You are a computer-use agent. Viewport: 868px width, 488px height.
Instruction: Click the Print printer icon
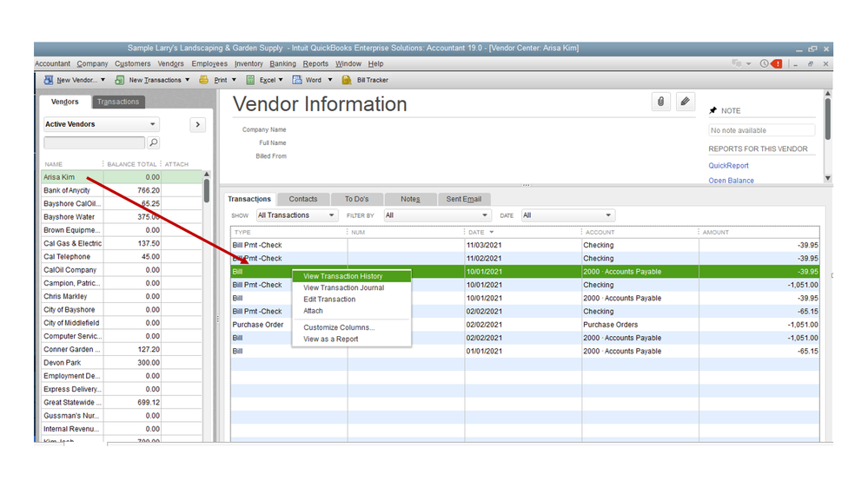203,80
